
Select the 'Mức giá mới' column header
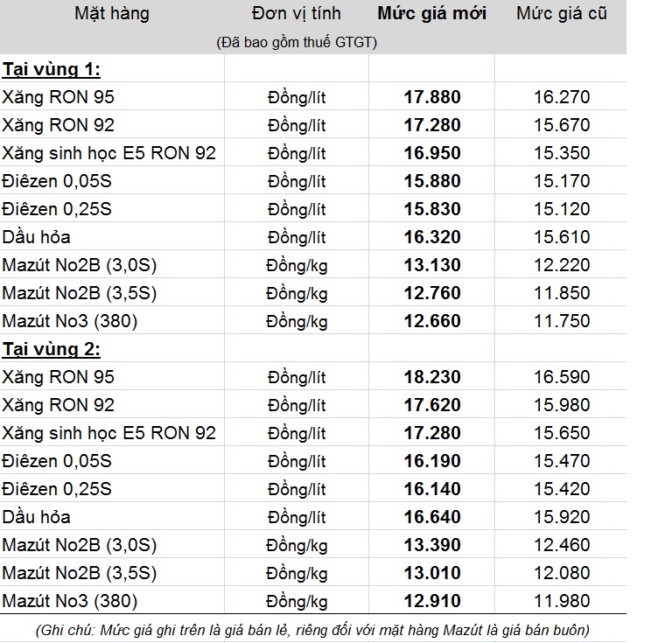click(431, 14)
